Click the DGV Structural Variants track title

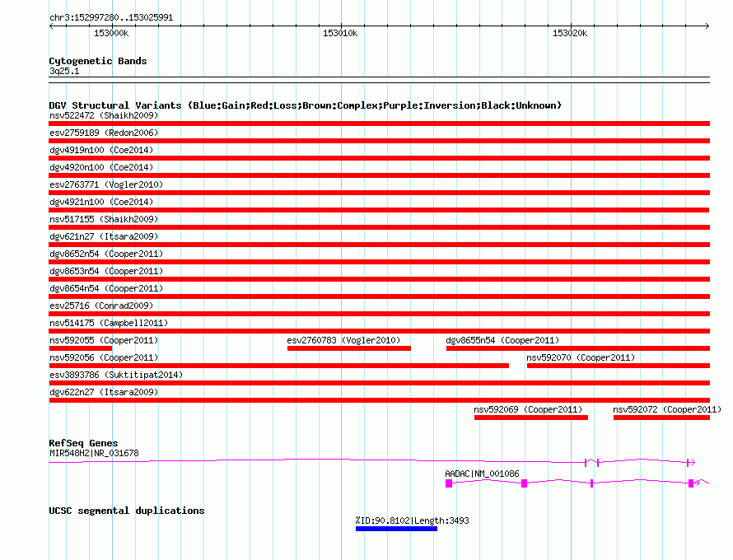pyautogui.click(x=306, y=105)
